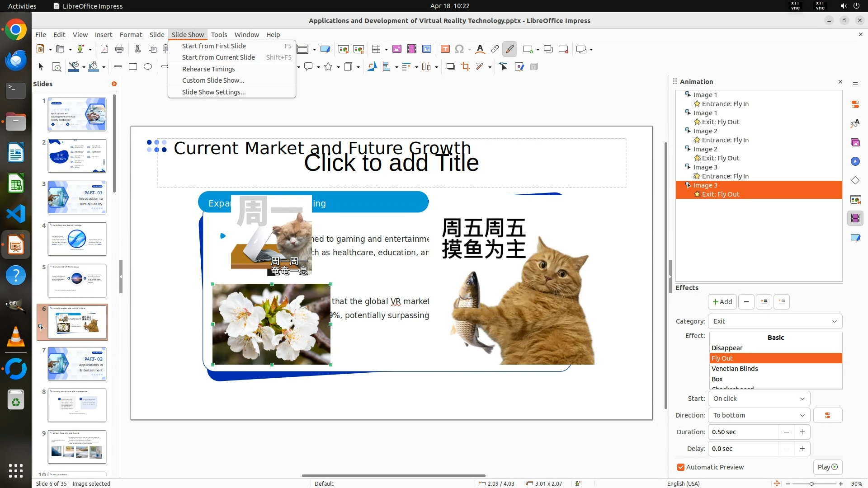Screen dimensions: 868x488
Task: Open the Start dropdown set On click
Action: 759,399
